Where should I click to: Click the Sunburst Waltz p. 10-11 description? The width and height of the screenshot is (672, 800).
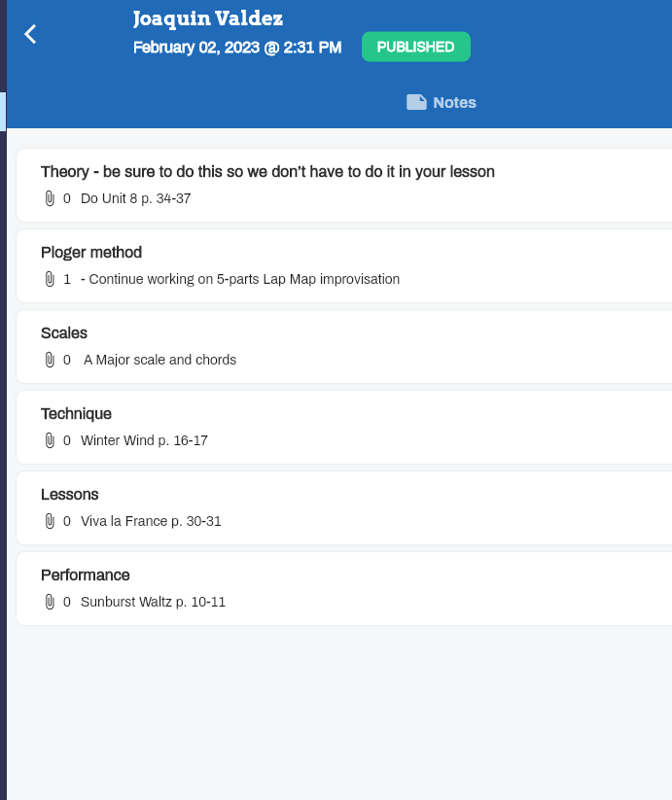[x=153, y=602]
